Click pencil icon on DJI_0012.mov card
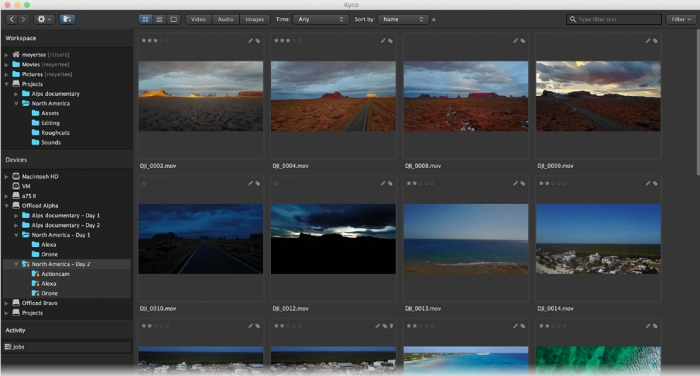Image resolution: width=700 pixels, height=376 pixels. [x=383, y=184]
